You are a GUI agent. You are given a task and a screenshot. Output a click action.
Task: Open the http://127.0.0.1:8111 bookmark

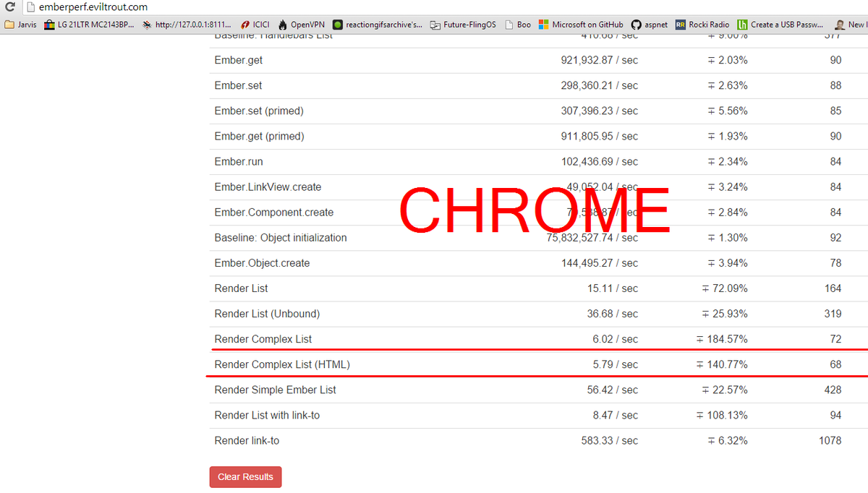tap(187, 25)
